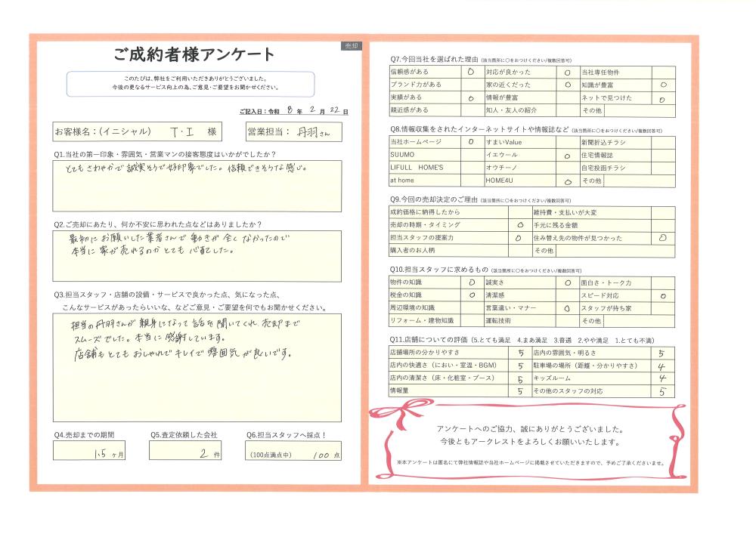This screenshot has height=534, width=756.
Task: Check the 信頼感がある circle box in Q7
Action: tap(470, 72)
